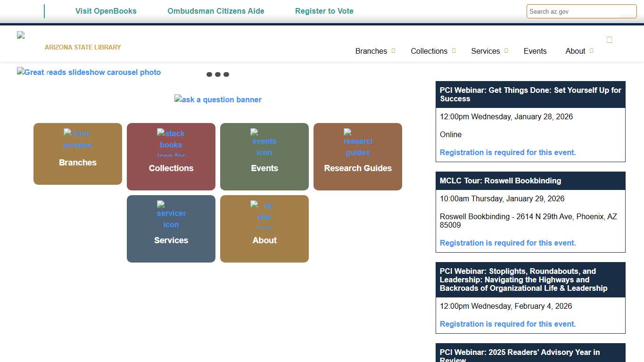Click the ask a question banner
This screenshot has height=362, width=644.
[x=218, y=99]
